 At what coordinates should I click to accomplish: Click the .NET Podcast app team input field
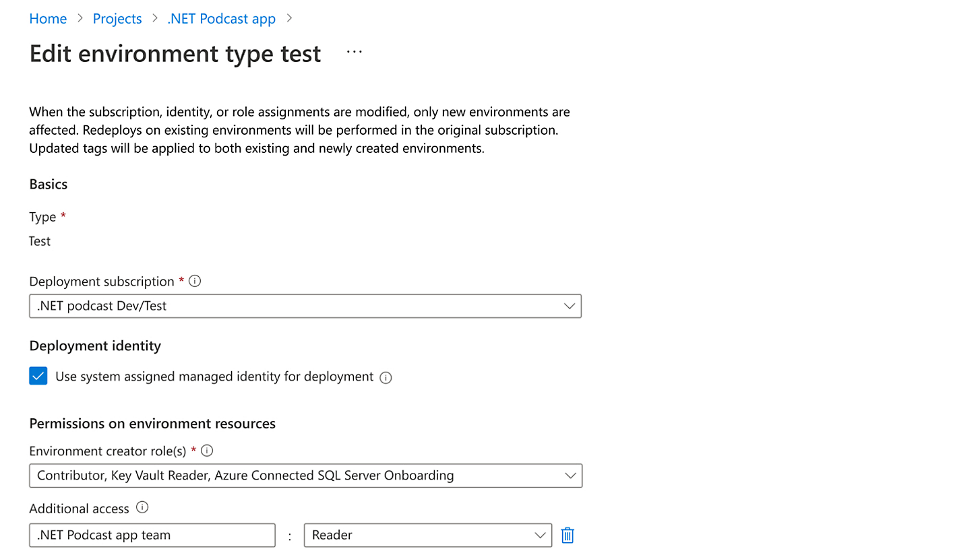tap(152, 535)
